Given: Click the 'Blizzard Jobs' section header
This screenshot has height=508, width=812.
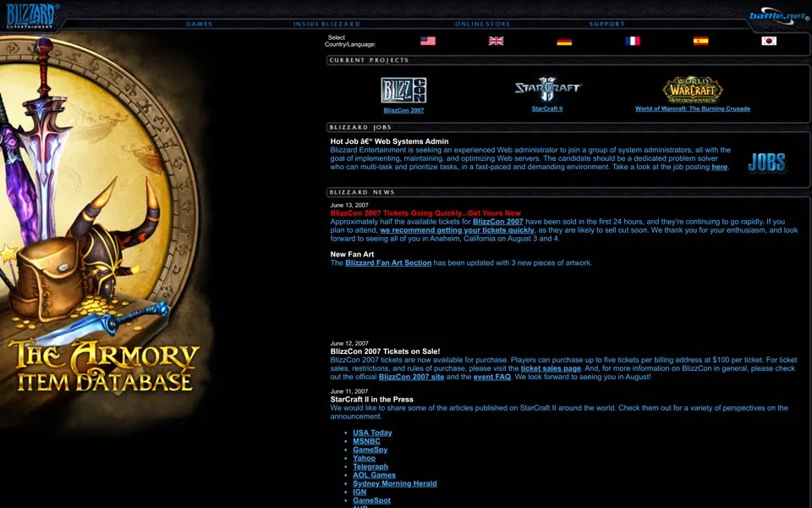Looking at the screenshot, I should [360, 128].
